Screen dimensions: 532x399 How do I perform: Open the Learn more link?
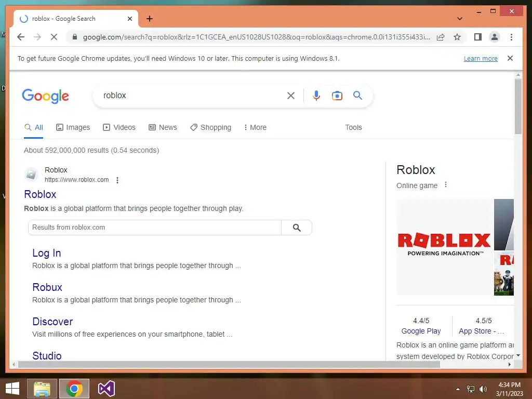point(481,58)
